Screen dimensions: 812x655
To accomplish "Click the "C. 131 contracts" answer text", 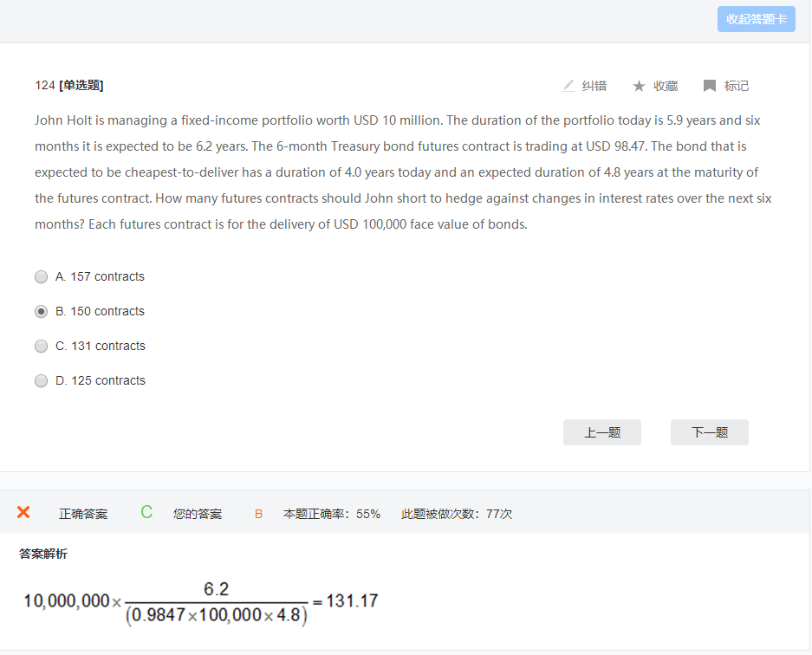I will click(x=100, y=346).
